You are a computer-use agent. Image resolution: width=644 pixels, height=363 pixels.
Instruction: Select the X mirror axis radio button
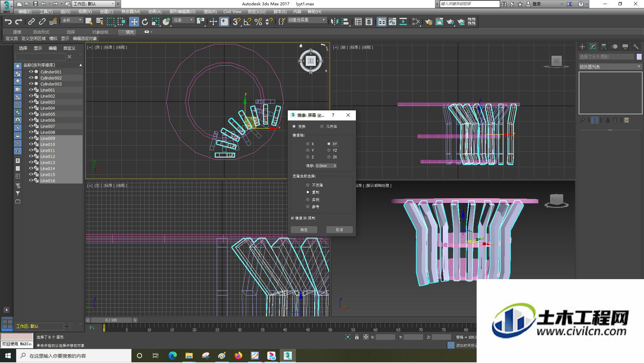coord(308,144)
